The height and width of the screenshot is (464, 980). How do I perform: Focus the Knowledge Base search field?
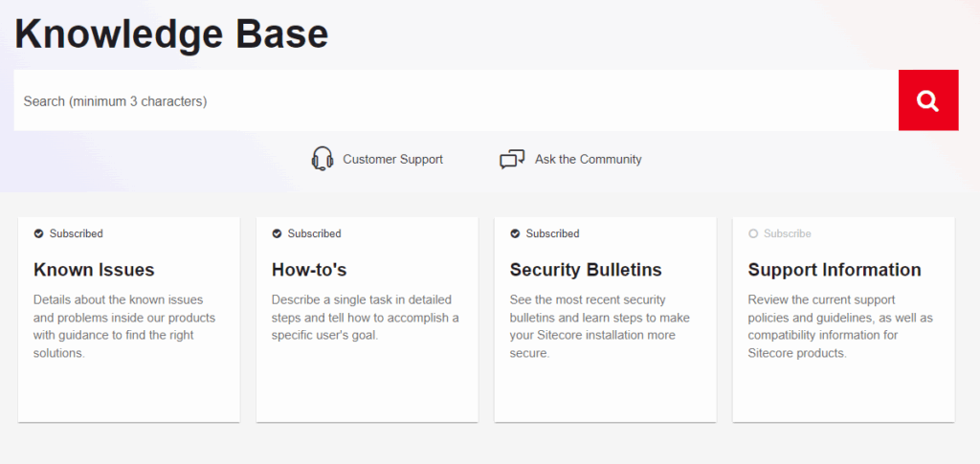[456, 100]
